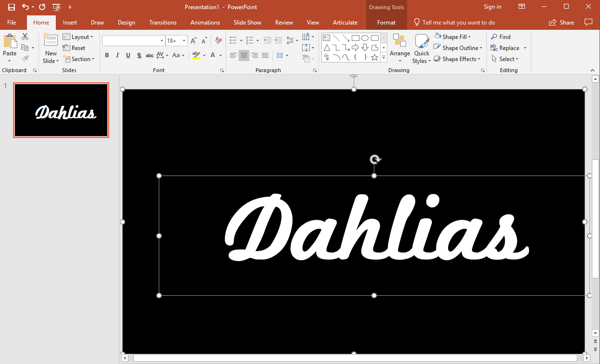
Task: Go to the Transitions tab
Action: tap(163, 23)
